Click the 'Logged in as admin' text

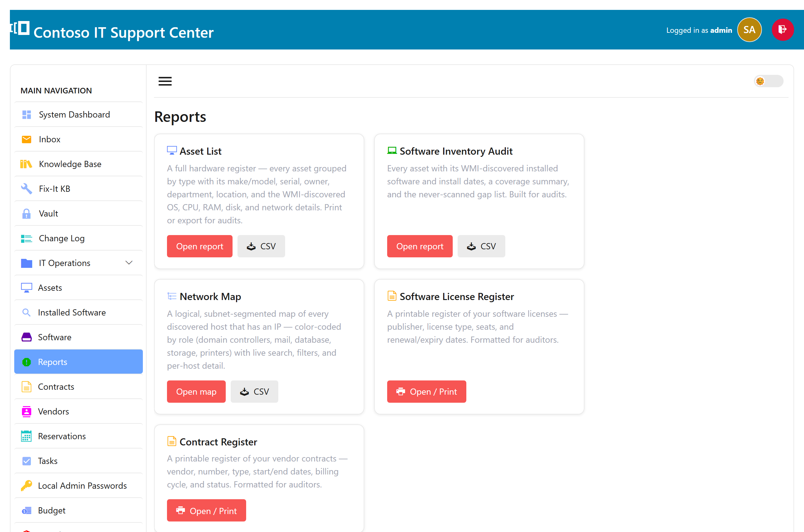coord(699,30)
